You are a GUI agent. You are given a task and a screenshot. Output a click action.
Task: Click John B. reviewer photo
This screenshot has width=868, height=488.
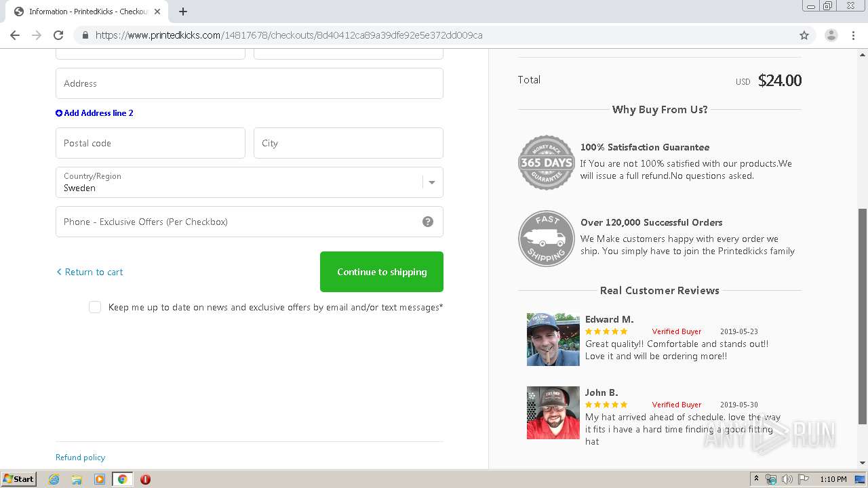[x=553, y=413]
